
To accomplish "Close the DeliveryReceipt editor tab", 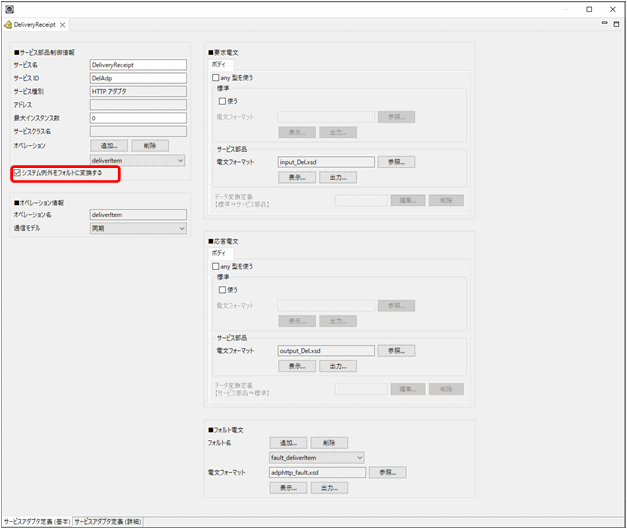I will click(x=64, y=24).
